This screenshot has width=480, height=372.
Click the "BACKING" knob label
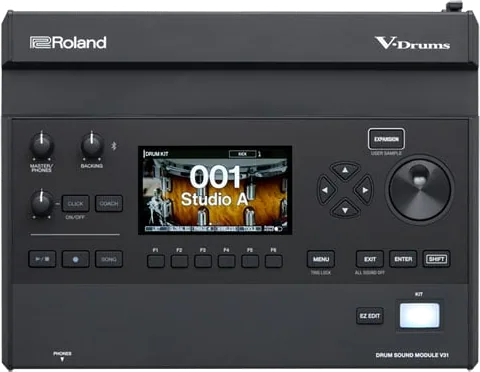click(92, 166)
